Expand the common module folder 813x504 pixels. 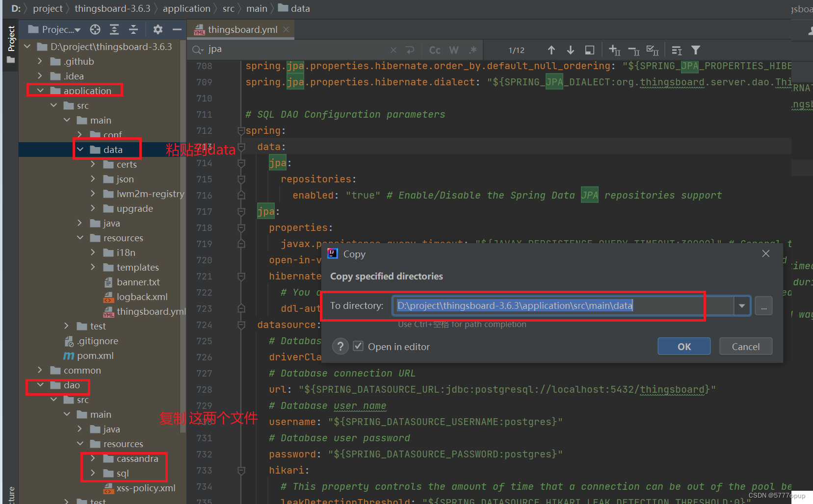tap(40, 370)
